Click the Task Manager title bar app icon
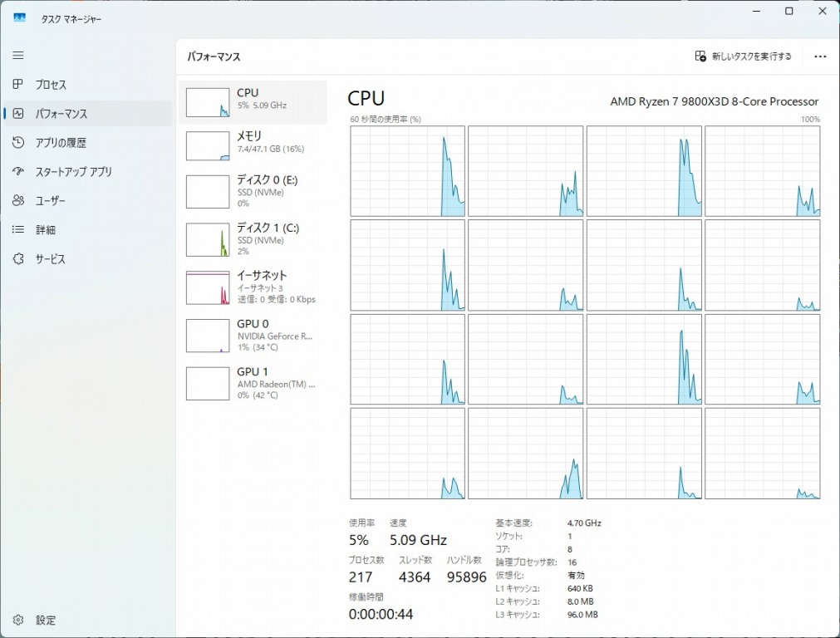 pyautogui.click(x=19, y=18)
